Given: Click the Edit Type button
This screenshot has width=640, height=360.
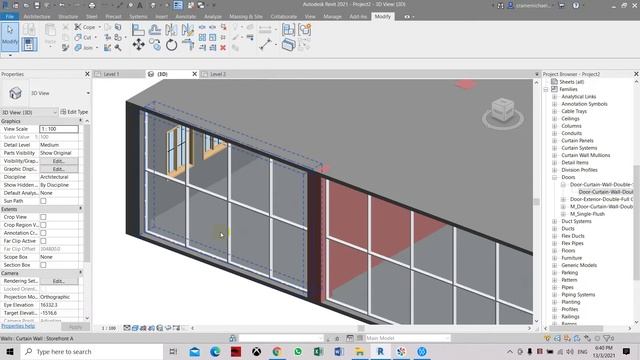Looking at the screenshot, I should coord(74,112).
